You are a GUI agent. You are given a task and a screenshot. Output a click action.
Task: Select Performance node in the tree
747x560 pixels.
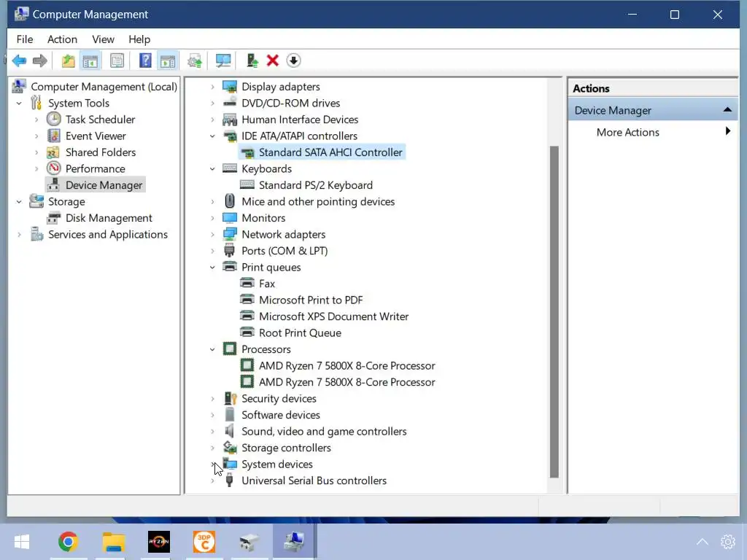pyautogui.click(x=96, y=168)
